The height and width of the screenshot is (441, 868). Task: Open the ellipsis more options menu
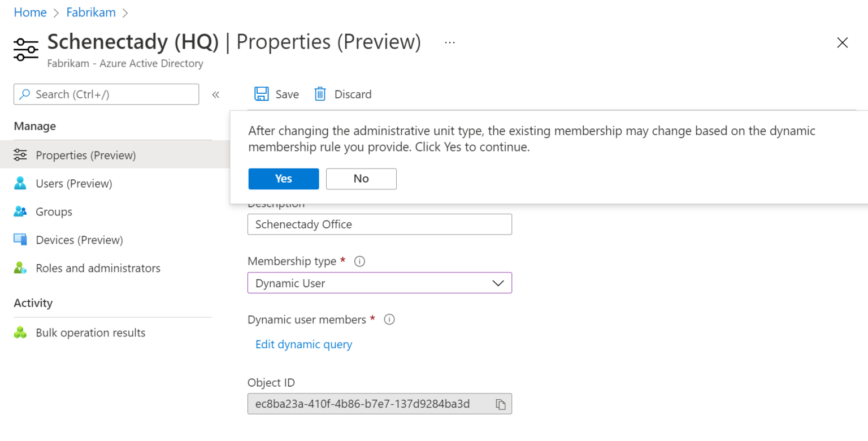(450, 42)
